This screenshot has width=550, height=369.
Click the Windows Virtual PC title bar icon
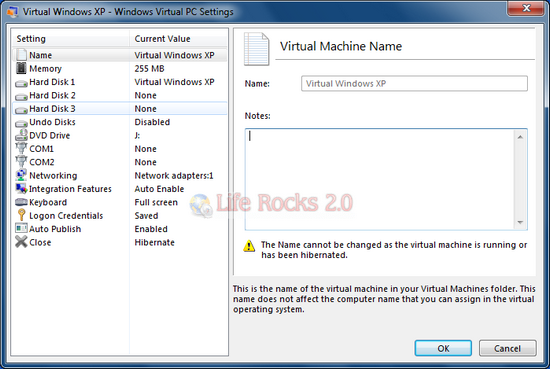[12, 11]
